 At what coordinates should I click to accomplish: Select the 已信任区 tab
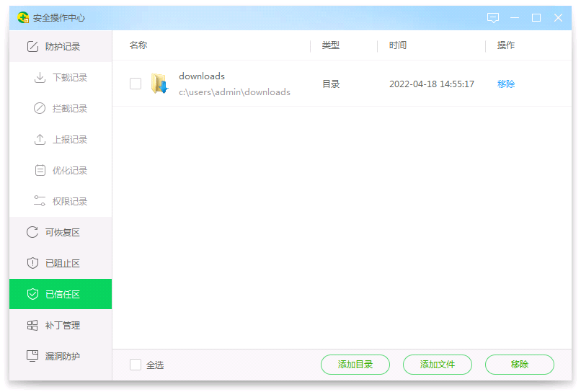pos(61,294)
